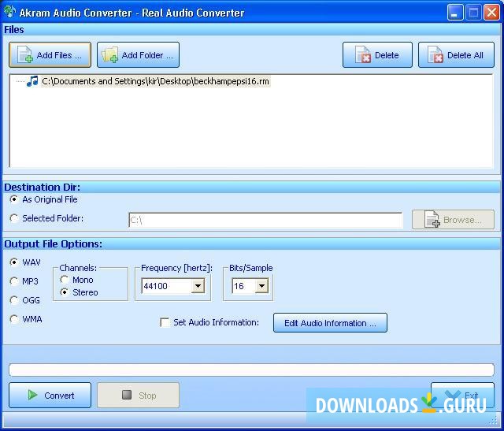This screenshot has height=431, width=504.
Task: Click the destination folder path field
Action: (265, 220)
